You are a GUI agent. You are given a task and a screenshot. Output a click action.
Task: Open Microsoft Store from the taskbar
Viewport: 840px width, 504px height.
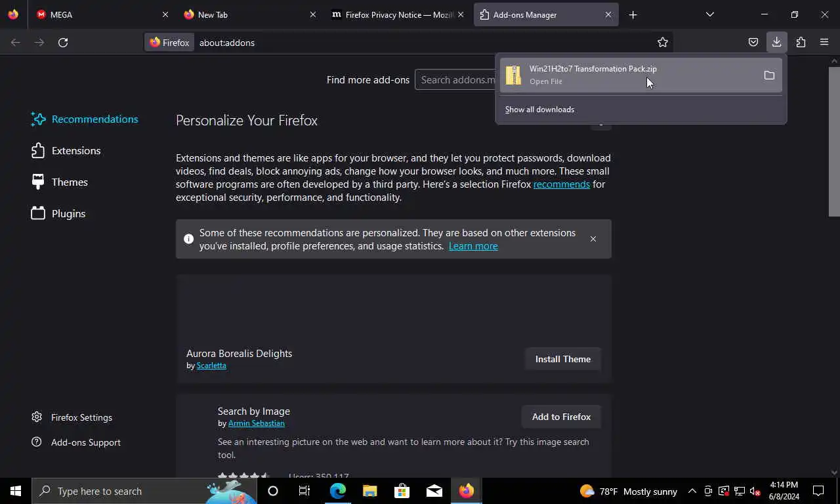[402, 491]
